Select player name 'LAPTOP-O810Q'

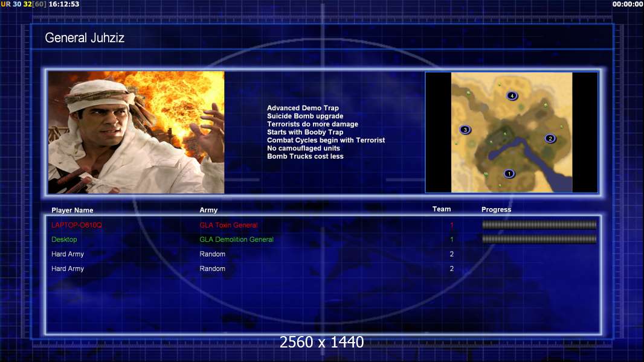point(76,225)
